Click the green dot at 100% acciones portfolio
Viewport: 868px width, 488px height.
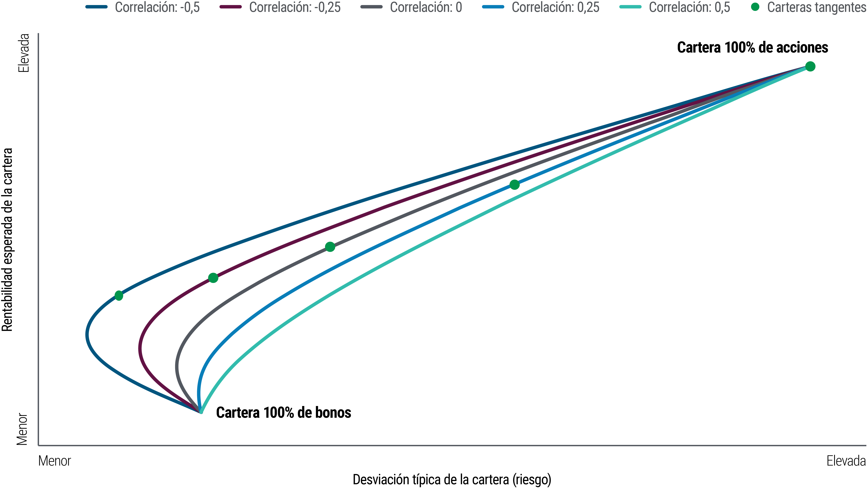click(x=810, y=67)
